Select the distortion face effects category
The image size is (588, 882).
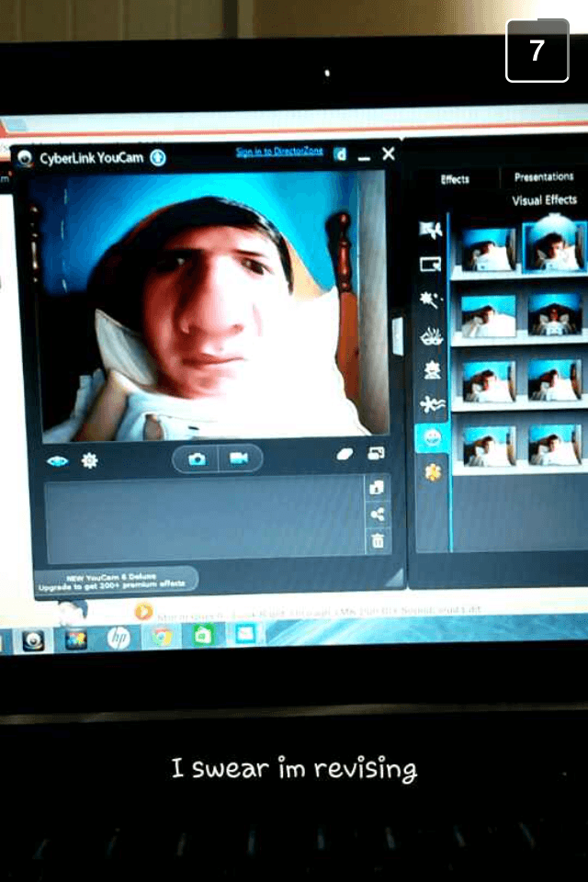[x=431, y=437]
